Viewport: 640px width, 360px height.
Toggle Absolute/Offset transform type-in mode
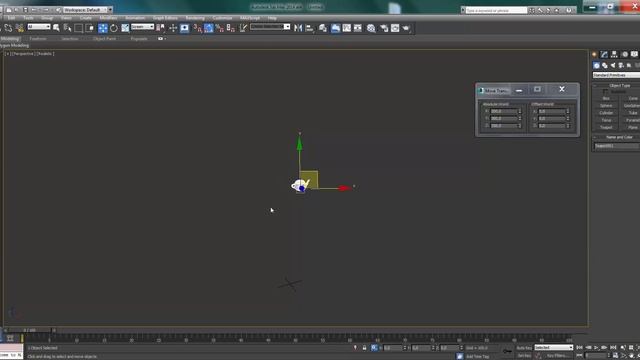374,348
